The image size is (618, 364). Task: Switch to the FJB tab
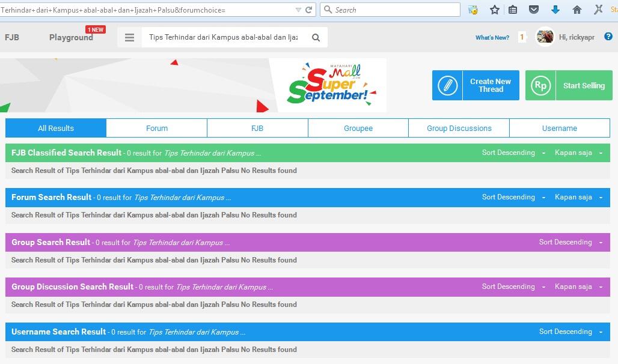coord(257,128)
